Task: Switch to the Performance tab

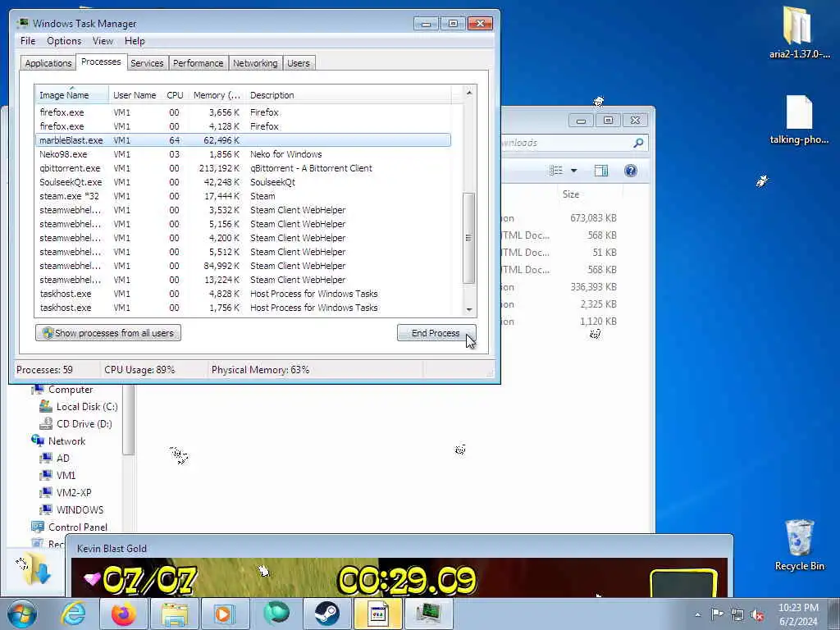Action: click(x=198, y=63)
